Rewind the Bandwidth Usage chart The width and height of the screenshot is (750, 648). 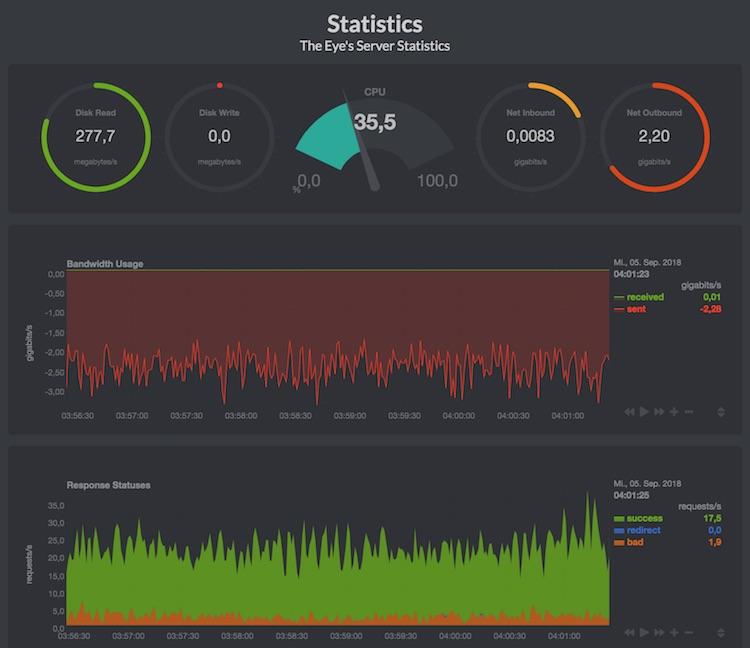point(629,412)
